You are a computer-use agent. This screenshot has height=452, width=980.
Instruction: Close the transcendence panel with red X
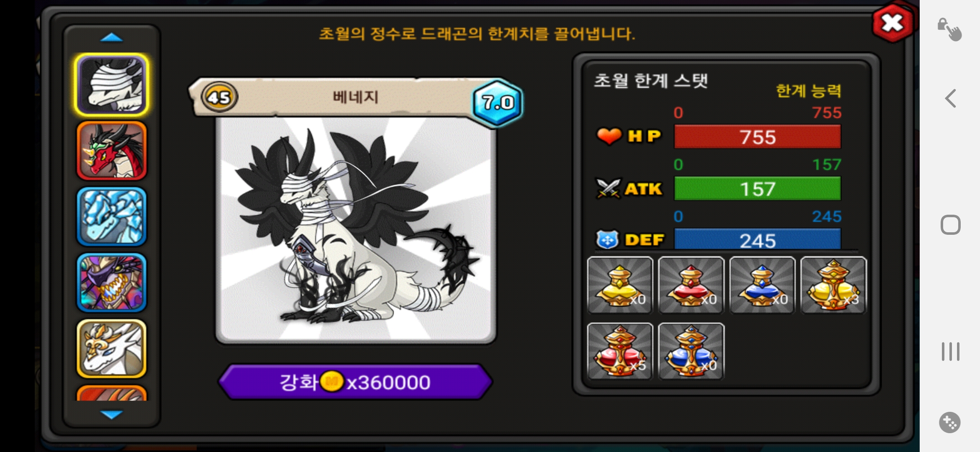click(x=892, y=23)
